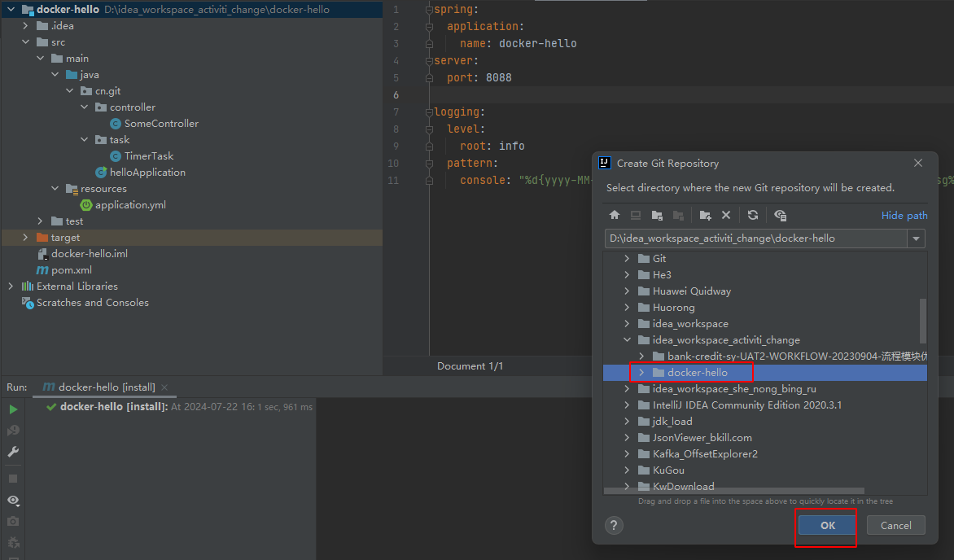Click the Hide path link

[x=904, y=216]
